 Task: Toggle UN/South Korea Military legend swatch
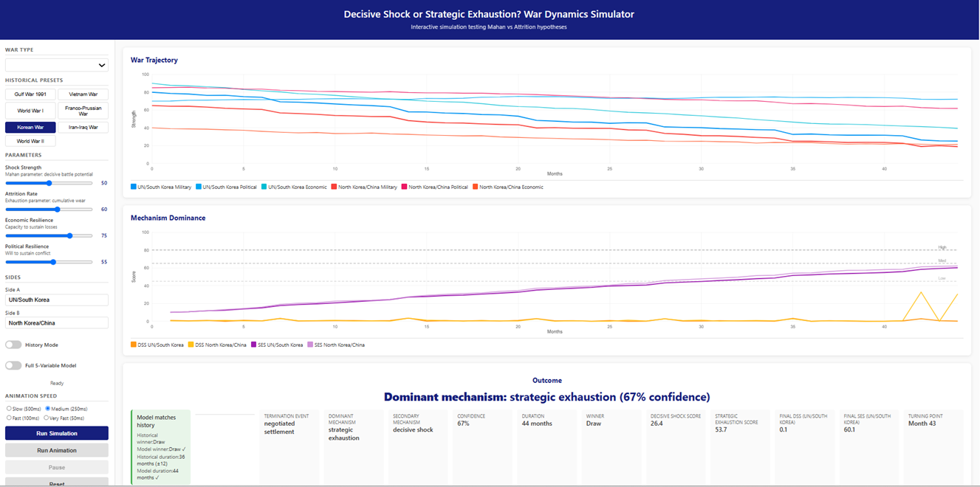click(x=134, y=187)
